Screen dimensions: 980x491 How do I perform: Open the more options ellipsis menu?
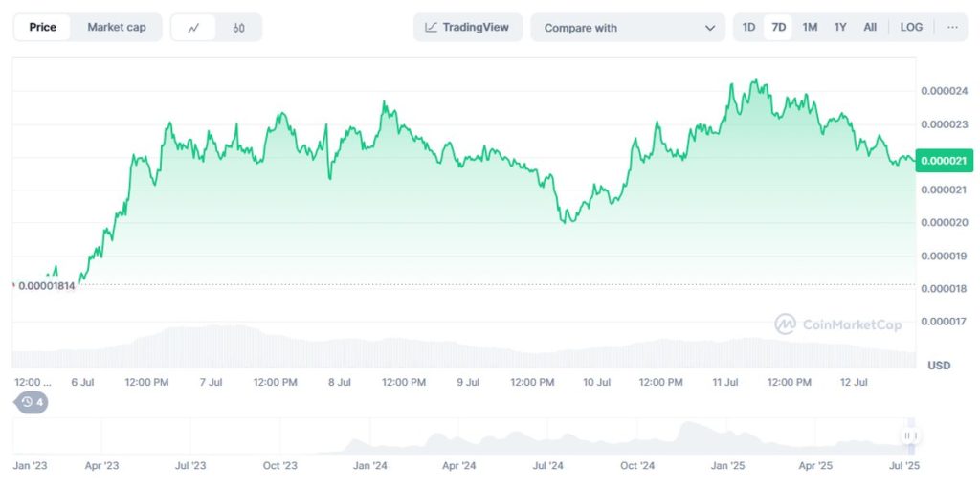952,28
